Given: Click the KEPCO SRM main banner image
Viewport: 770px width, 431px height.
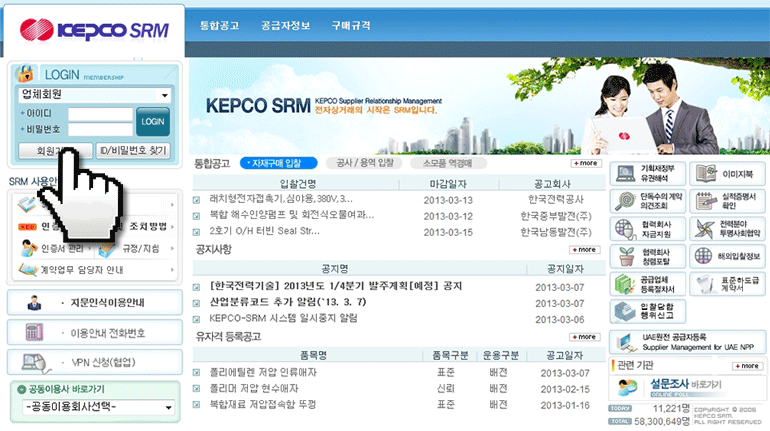Looking at the screenshot, I should (x=479, y=106).
